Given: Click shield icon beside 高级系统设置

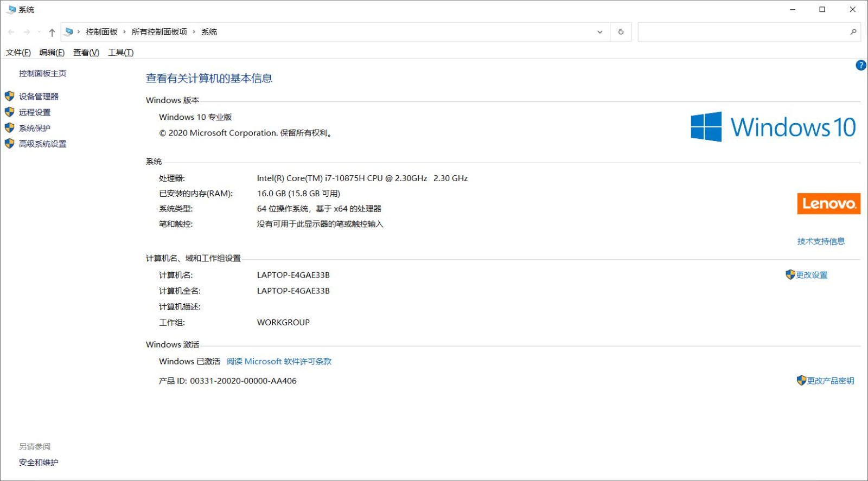Looking at the screenshot, I should pos(9,143).
